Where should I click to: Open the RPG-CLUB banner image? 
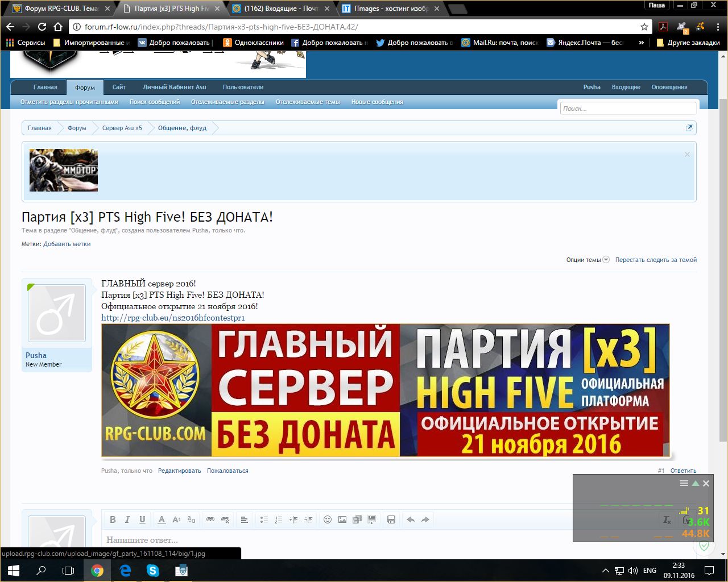point(386,390)
